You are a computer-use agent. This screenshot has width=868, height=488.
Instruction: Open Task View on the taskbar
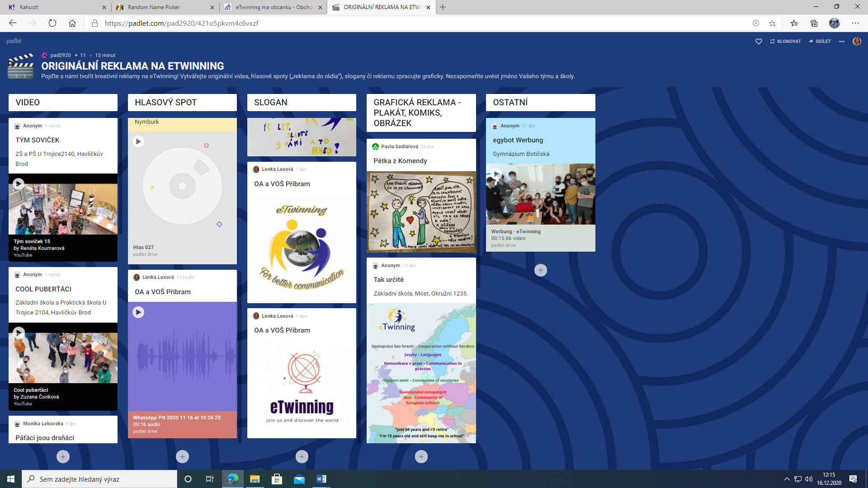point(209,479)
